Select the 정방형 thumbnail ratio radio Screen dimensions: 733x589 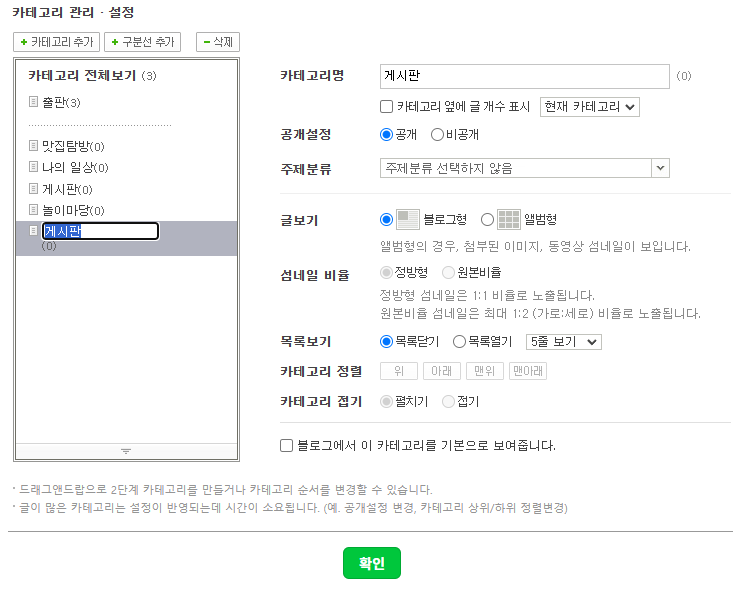coord(386,272)
